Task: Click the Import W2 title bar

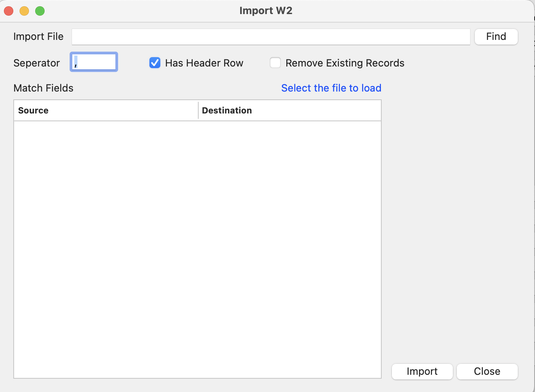Action: (266, 11)
